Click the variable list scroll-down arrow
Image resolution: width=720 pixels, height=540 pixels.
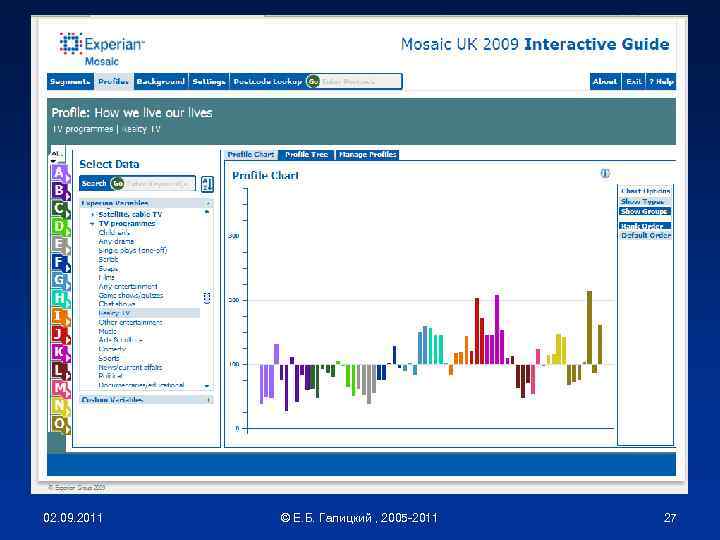pyautogui.click(x=207, y=386)
